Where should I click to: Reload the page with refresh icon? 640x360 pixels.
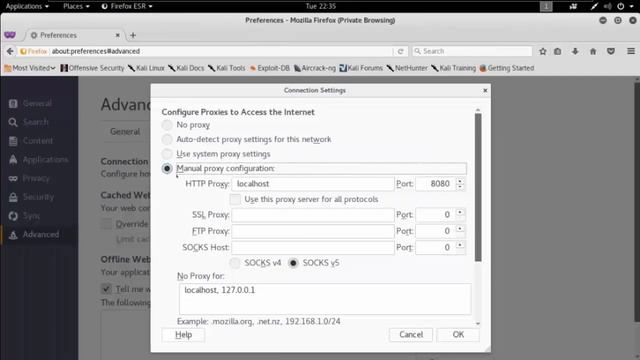point(400,51)
